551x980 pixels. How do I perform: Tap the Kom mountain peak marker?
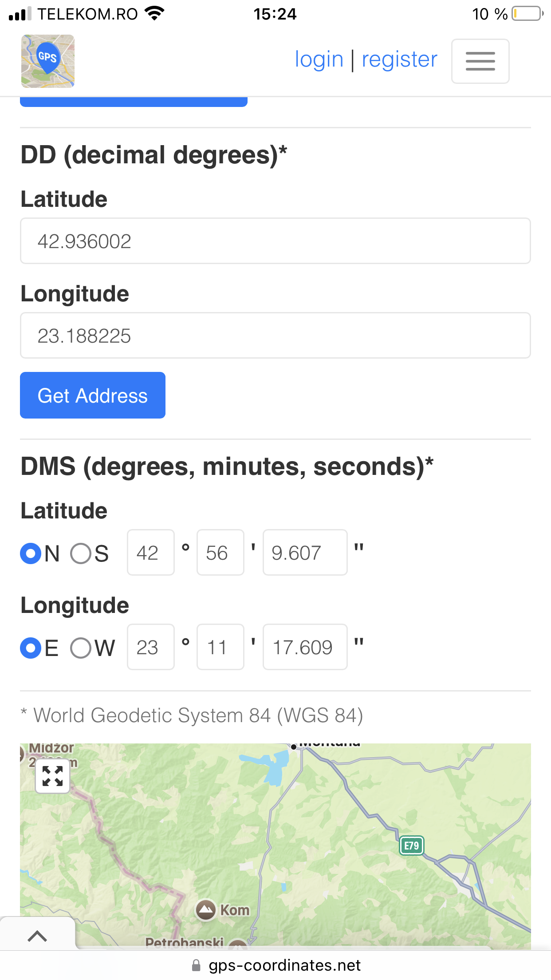click(206, 910)
